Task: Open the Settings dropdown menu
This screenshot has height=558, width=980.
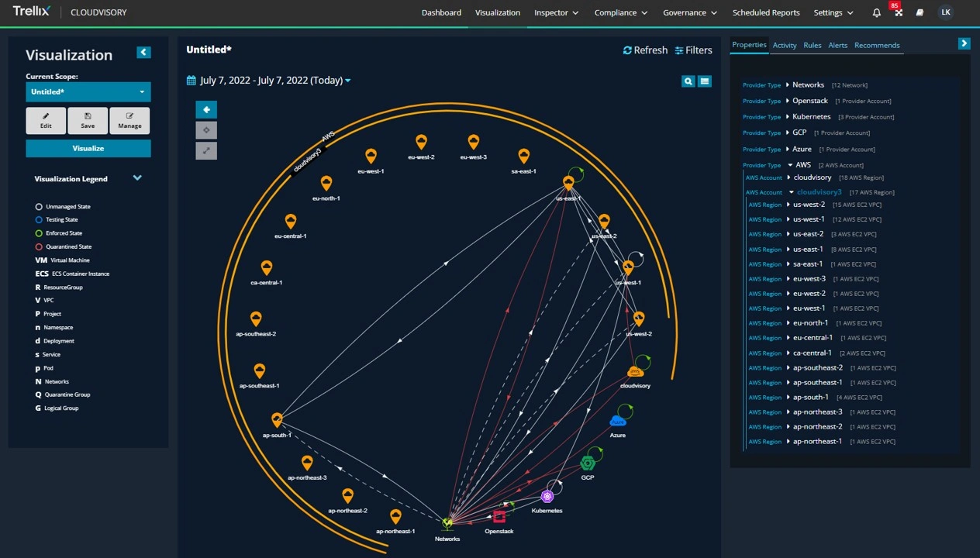Action: click(833, 12)
